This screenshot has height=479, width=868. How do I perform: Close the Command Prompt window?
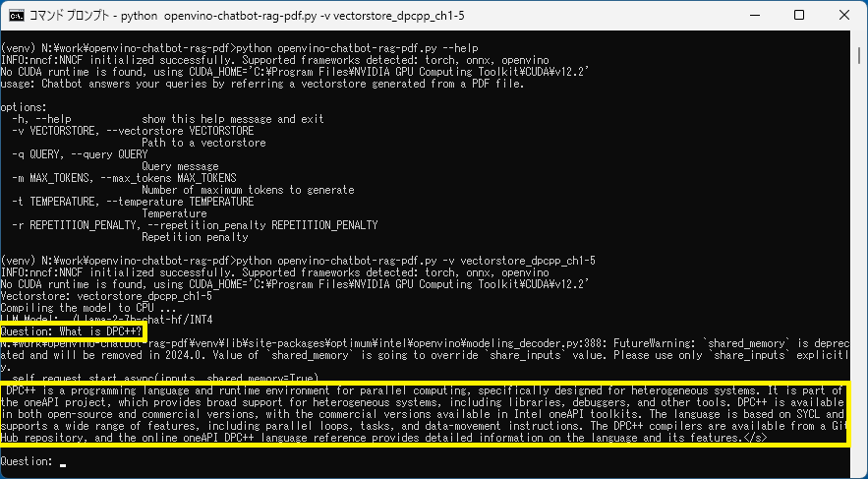[843, 15]
